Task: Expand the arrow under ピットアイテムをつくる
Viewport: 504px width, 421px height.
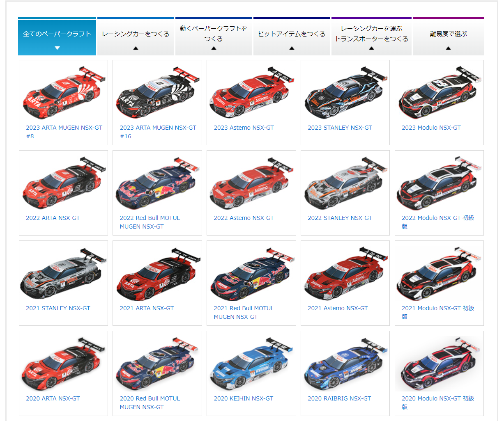Action: click(292, 48)
